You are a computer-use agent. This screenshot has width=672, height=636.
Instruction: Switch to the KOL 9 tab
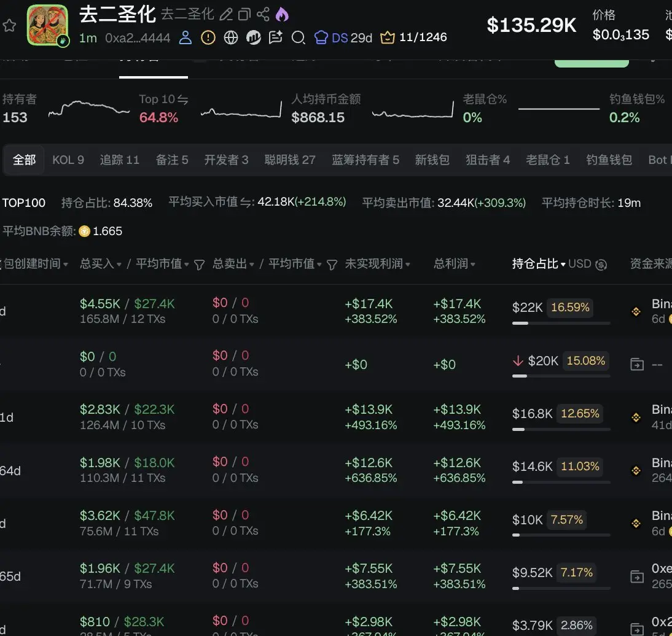tap(68, 160)
